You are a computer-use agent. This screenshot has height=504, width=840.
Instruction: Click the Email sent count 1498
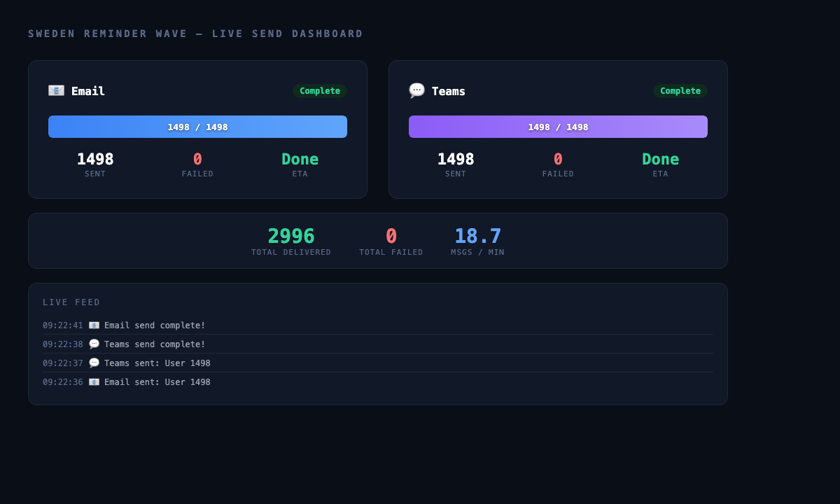pyautogui.click(x=95, y=159)
